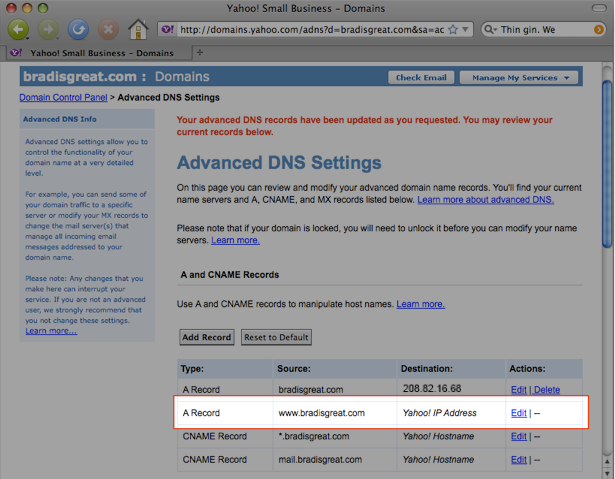The height and width of the screenshot is (479, 615).
Task: Click the Advanced DNS Settings page heading
Action: point(279,163)
